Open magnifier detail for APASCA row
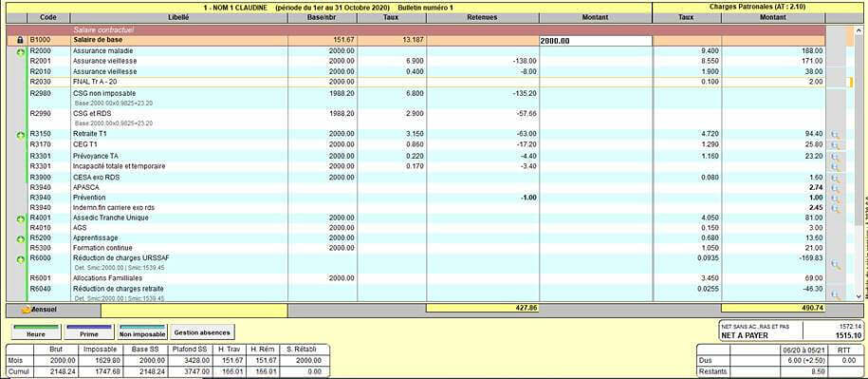The height and width of the screenshot is (379, 868). coord(835,188)
